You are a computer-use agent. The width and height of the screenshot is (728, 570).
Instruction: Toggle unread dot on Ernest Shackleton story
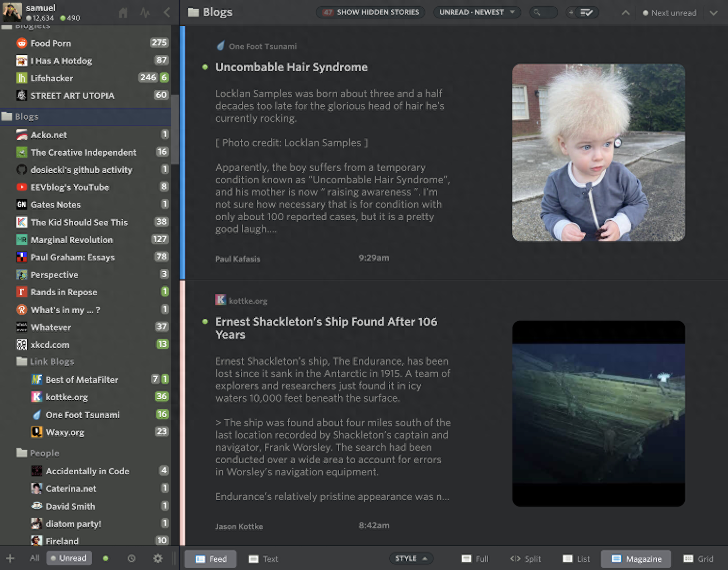[x=205, y=322]
